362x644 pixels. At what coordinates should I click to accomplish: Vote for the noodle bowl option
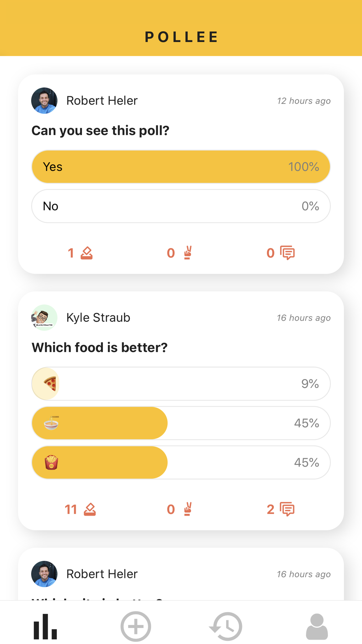tap(181, 423)
